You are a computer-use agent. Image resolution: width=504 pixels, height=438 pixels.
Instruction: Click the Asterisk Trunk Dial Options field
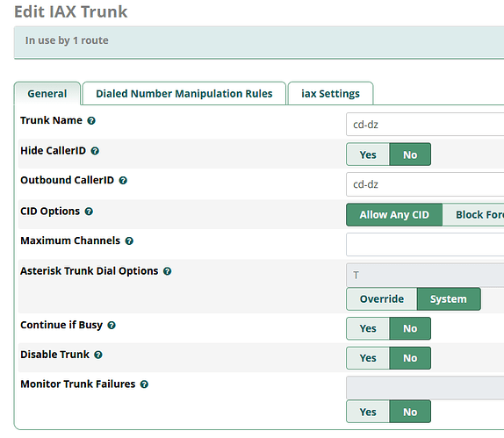[x=425, y=276]
